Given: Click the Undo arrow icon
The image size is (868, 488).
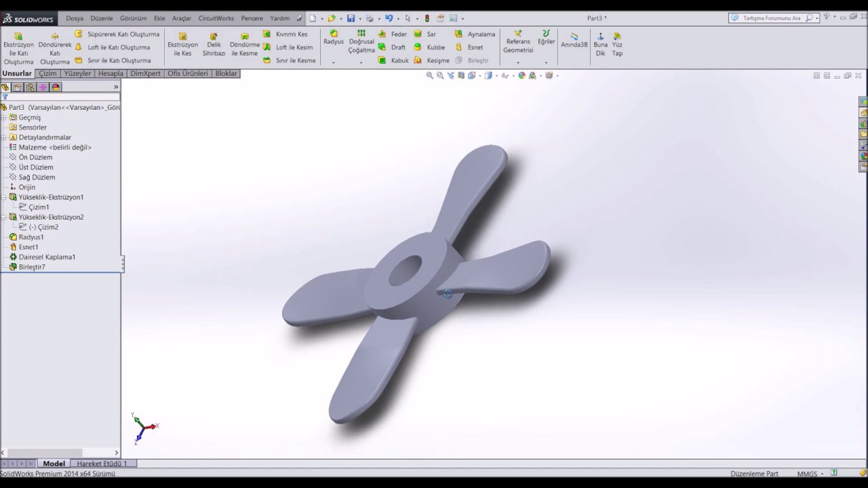Looking at the screenshot, I should (x=389, y=18).
